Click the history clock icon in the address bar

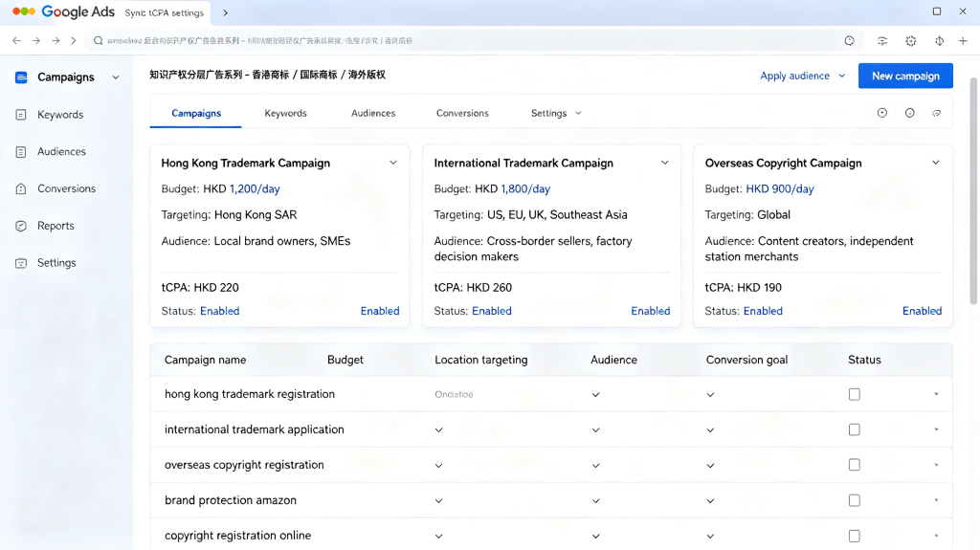850,40
